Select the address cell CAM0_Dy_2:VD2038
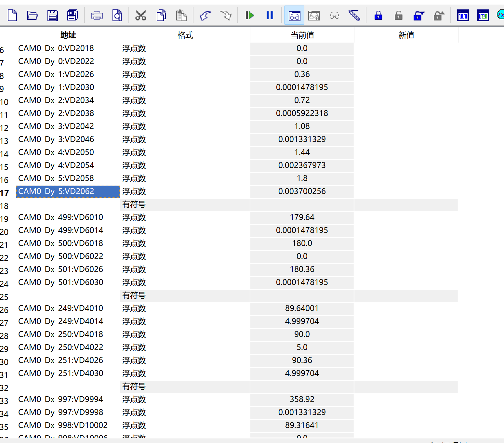Image resolution: width=504 pixels, height=443 pixels. [68, 113]
